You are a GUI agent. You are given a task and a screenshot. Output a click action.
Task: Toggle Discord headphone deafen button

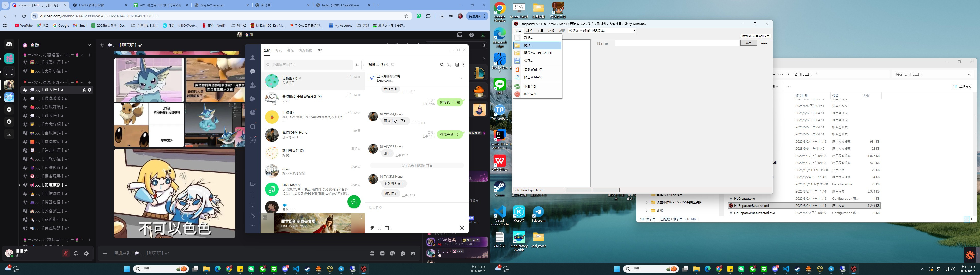coord(76,253)
